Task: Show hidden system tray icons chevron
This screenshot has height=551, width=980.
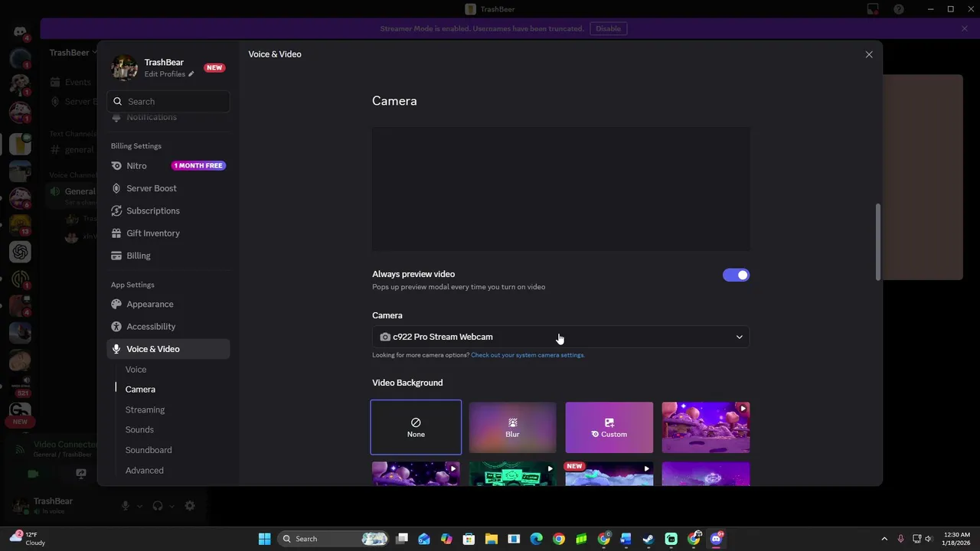Action: pyautogui.click(x=884, y=539)
